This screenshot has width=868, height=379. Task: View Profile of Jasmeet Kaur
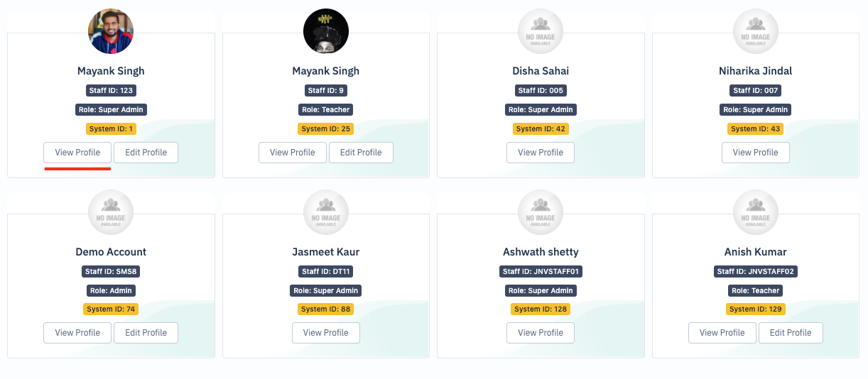[x=326, y=333]
